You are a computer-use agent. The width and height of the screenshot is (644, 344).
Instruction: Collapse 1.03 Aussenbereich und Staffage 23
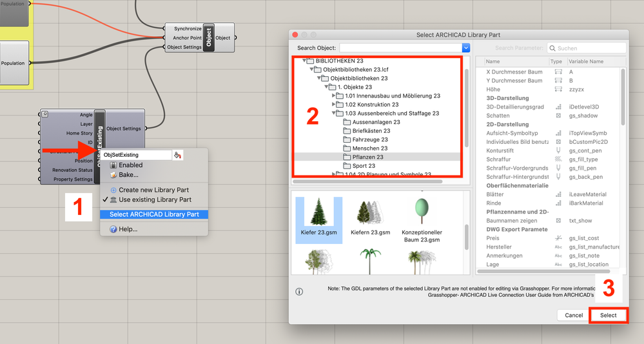point(334,113)
